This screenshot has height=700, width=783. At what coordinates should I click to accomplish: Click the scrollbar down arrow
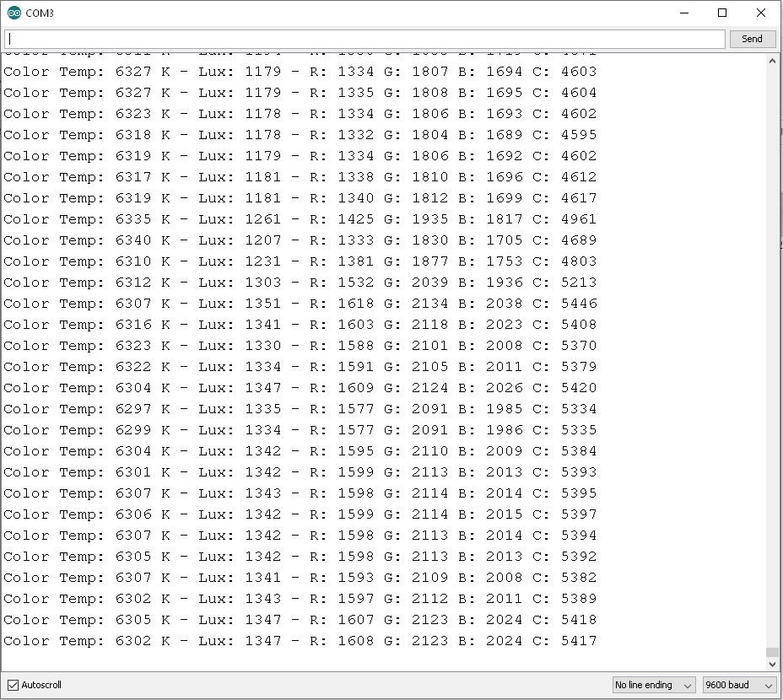coord(772,665)
